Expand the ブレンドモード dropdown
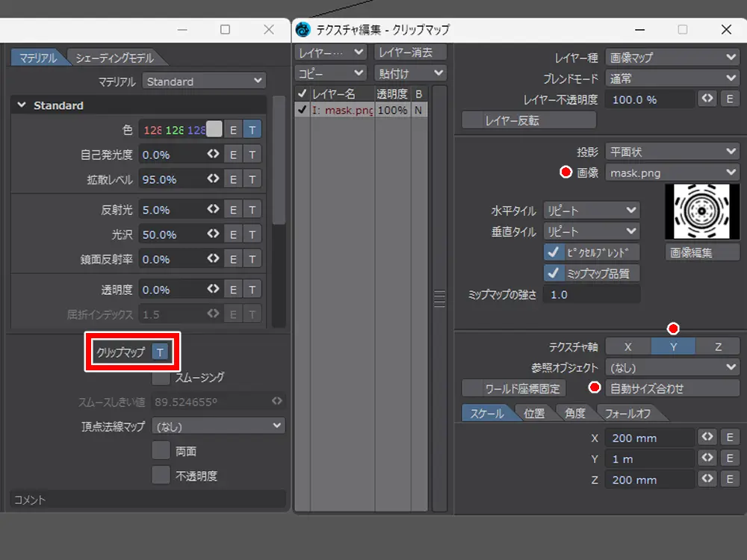 coord(672,78)
